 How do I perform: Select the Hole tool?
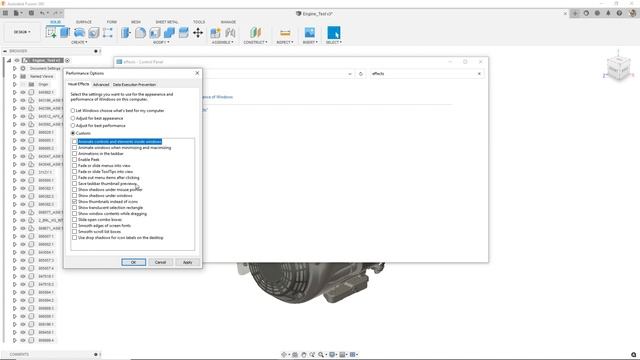tap(93, 32)
